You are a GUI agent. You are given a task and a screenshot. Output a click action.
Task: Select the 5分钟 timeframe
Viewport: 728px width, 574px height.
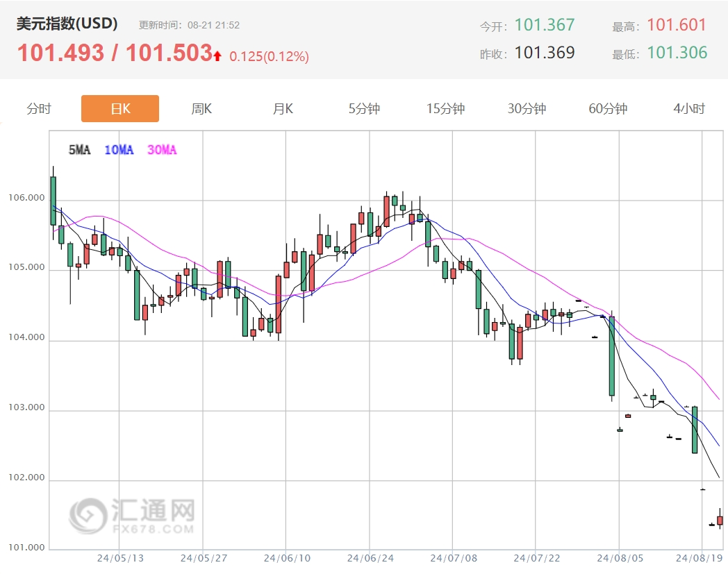click(363, 108)
